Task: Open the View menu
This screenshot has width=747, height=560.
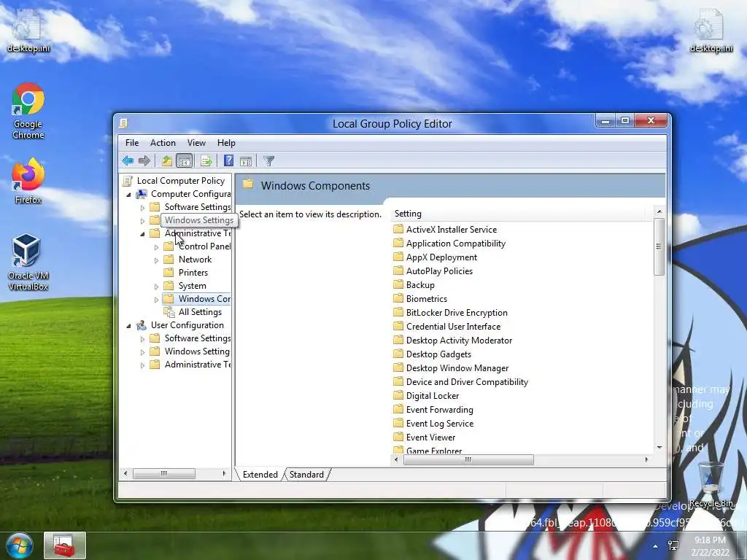Action: [196, 143]
